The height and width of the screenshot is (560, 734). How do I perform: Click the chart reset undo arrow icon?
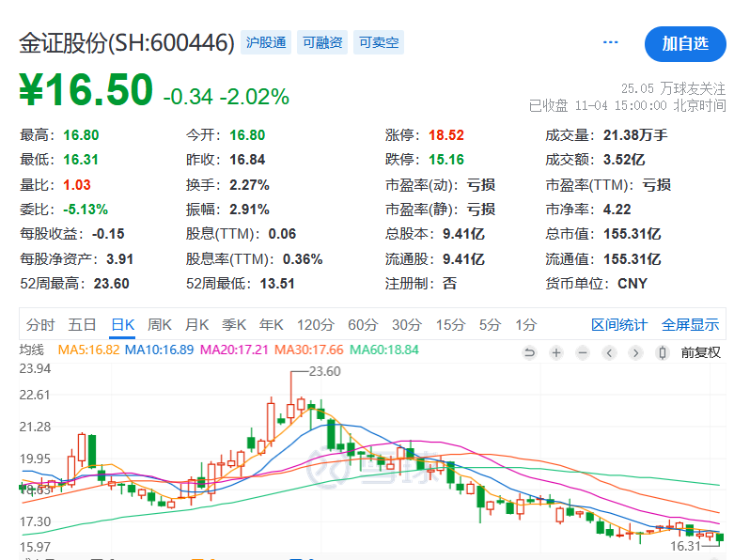(x=529, y=352)
